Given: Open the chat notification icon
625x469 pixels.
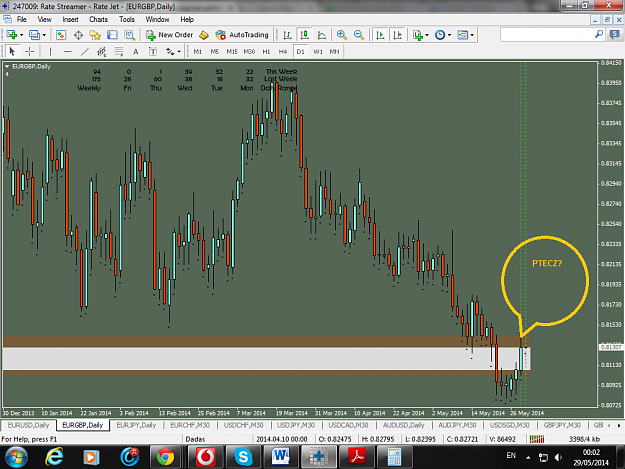Looking at the screenshot, I should (615, 35).
